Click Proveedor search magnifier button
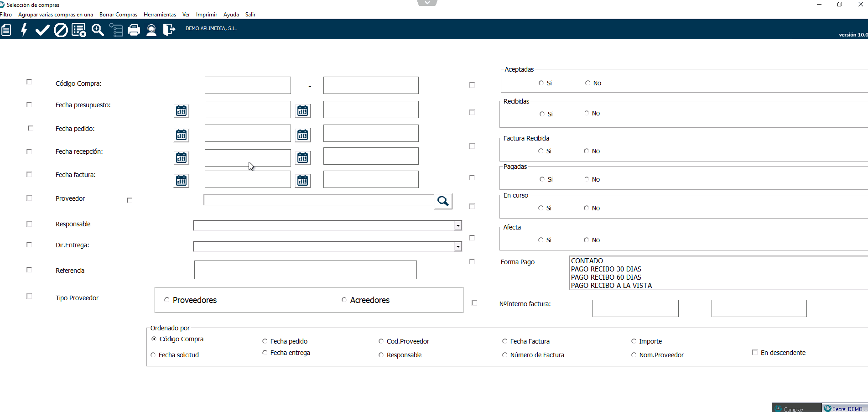This screenshot has height=412, width=868. [443, 201]
